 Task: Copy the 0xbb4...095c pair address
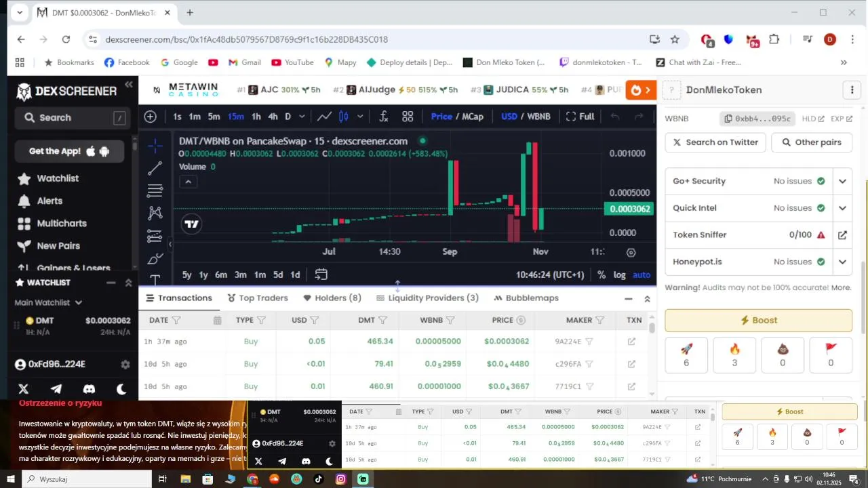point(757,119)
